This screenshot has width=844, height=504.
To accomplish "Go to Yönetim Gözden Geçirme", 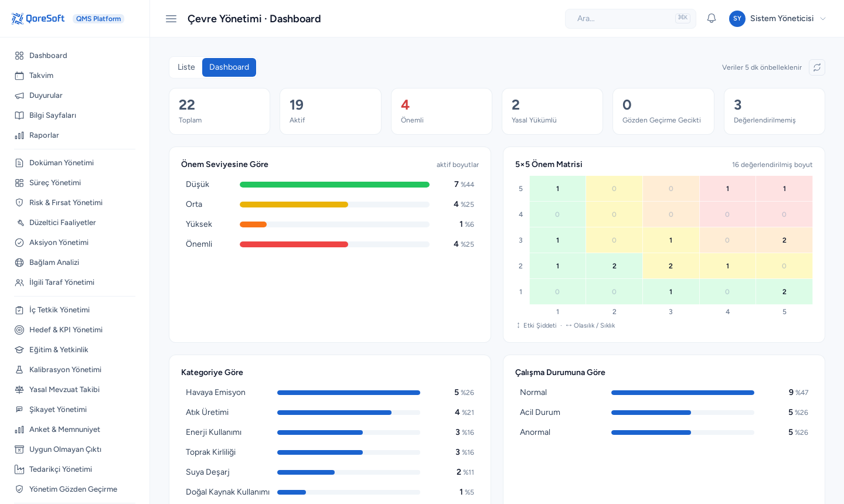I will [75, 489].
